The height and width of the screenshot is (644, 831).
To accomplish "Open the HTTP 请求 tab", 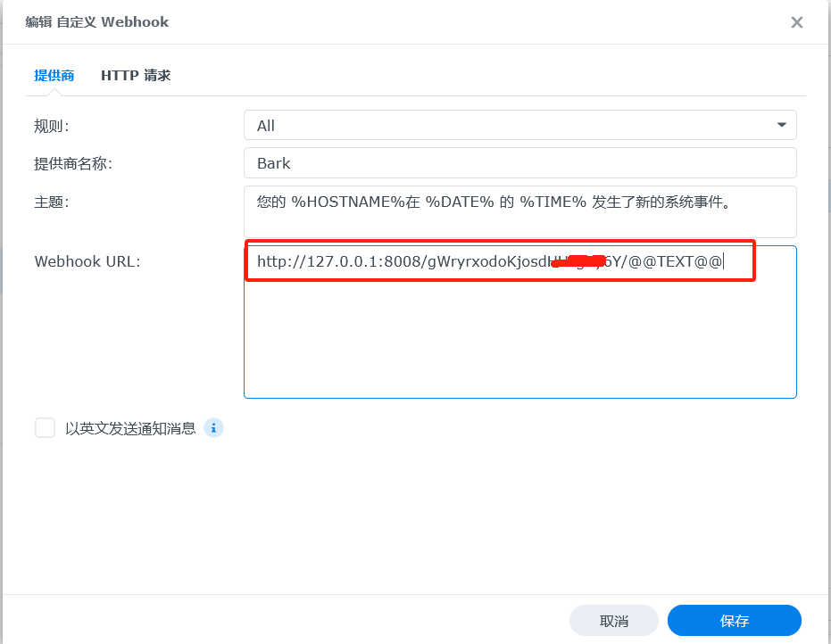I will point(136,76).
